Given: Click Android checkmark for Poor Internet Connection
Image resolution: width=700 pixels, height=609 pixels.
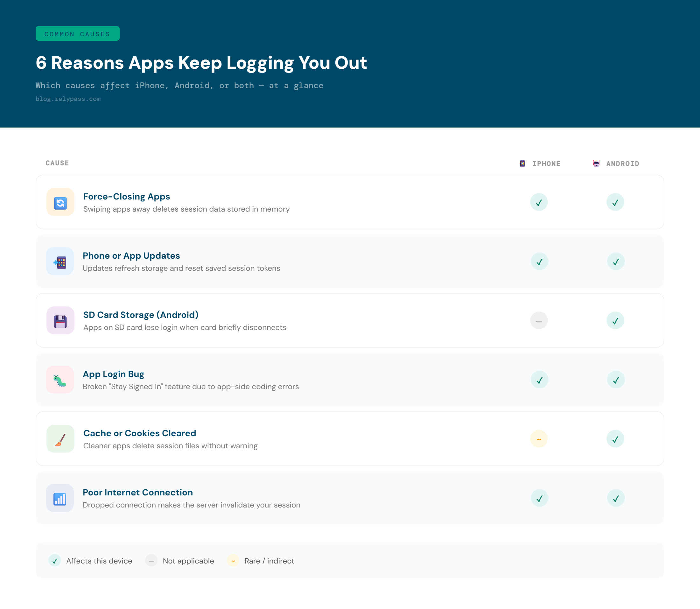Looking at the screenshot, I should [616, 498].
